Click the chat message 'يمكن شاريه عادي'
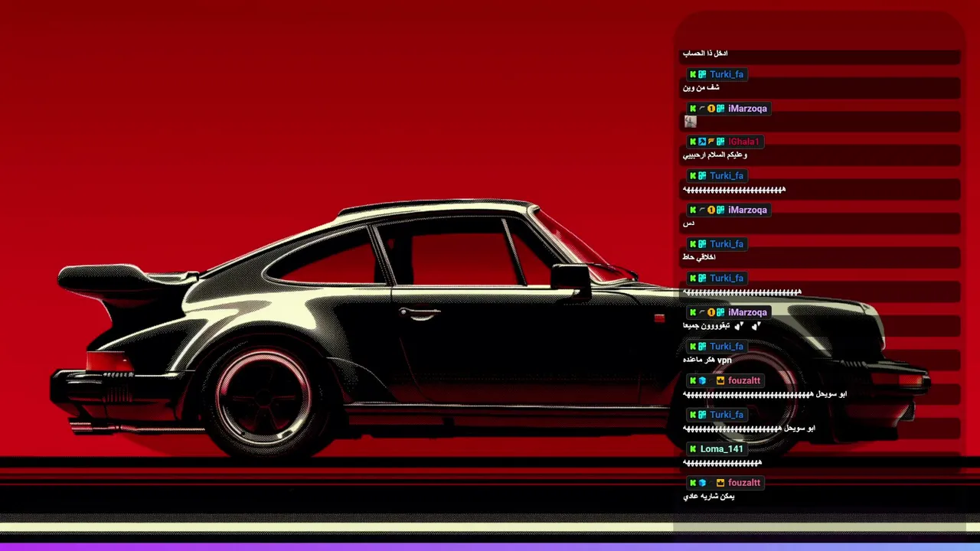Viewport: 980px width, 551px height. [x=709, y=497]
